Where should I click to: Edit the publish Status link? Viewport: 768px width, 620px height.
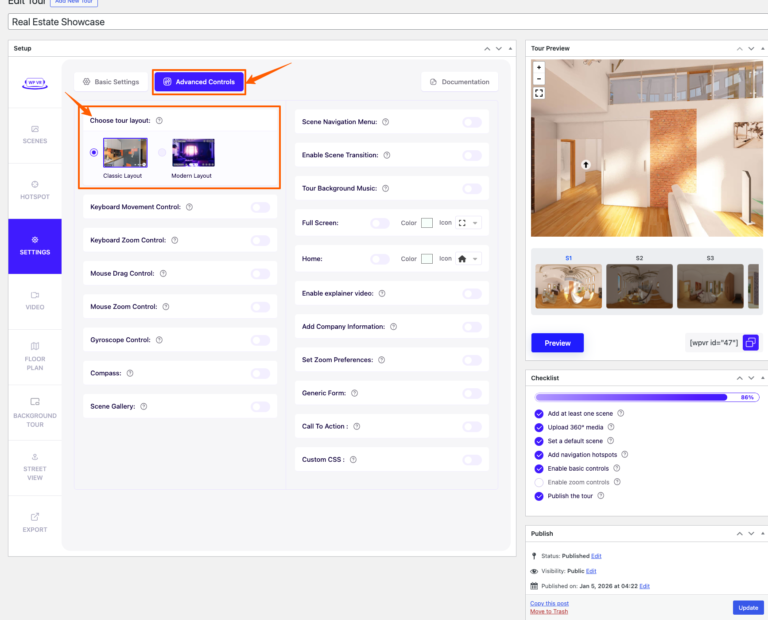point(596,556)
